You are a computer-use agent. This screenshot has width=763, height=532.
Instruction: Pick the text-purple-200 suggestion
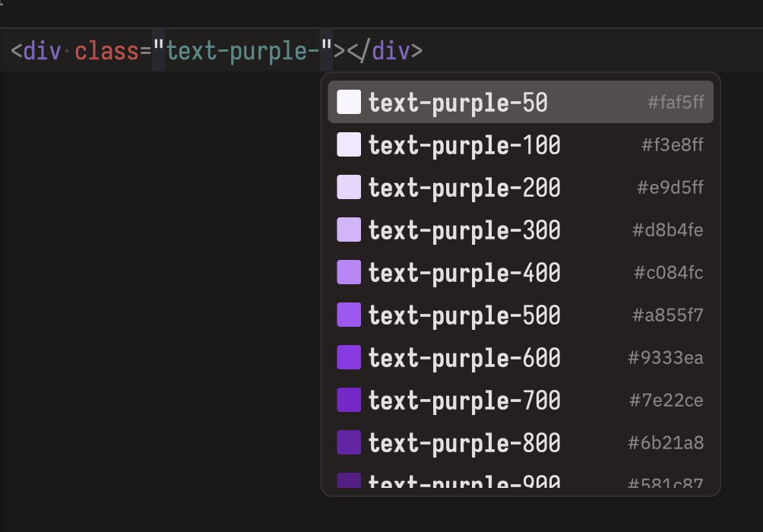click(x=520, y=187)
